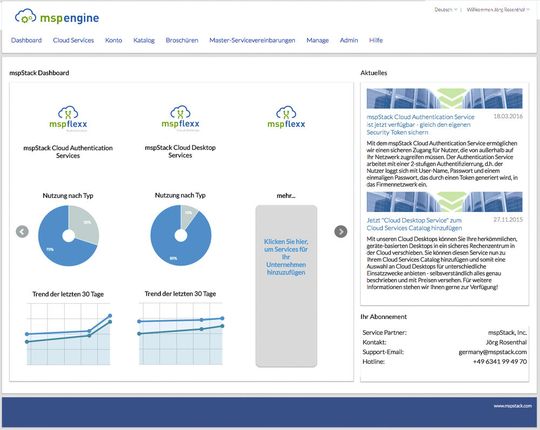Open the Katalog menu

click(144, 40)
